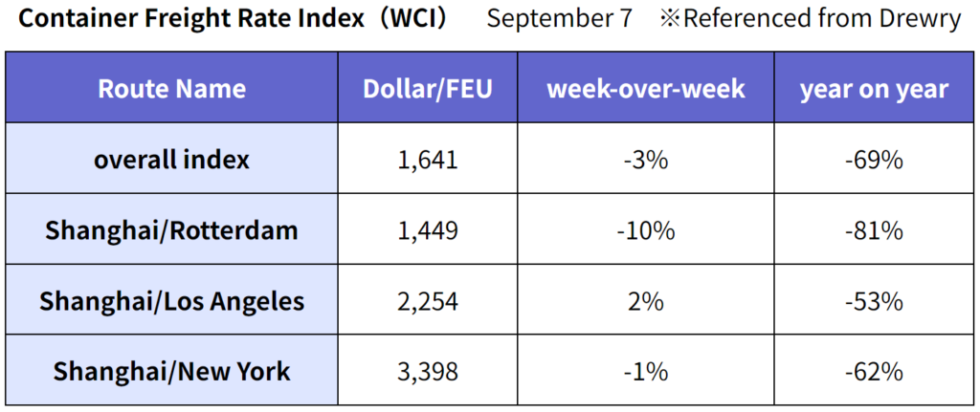
Task: Select the Shanghai/Rotterdam route cell
Action: pyautogui.click(x=172, y=229)
